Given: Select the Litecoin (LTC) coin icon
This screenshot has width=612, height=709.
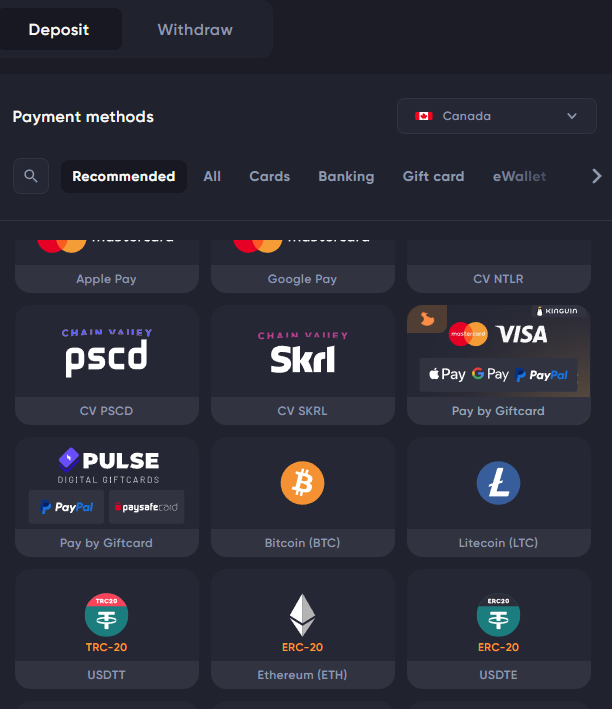Looking at the screenshot, I should click(x=498, y=483).
